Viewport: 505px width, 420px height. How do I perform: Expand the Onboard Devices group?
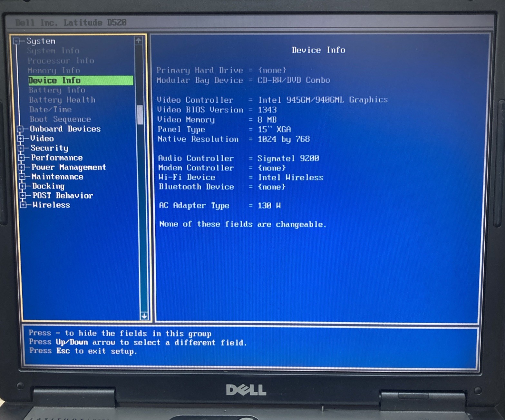21,129
